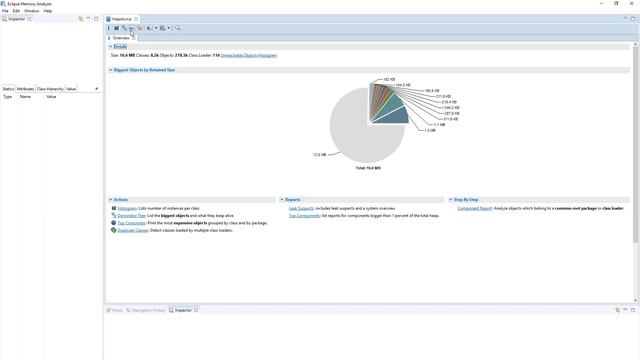Click the Type column header
Screen dimensions: 640x360
click(x=8, y=97)
